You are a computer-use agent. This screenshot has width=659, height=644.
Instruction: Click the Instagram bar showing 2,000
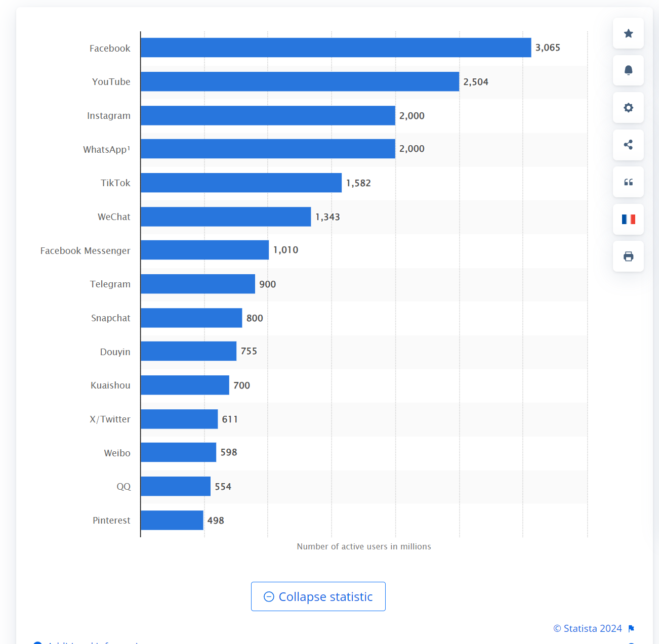pyautogui.click(x=268, y=115)
